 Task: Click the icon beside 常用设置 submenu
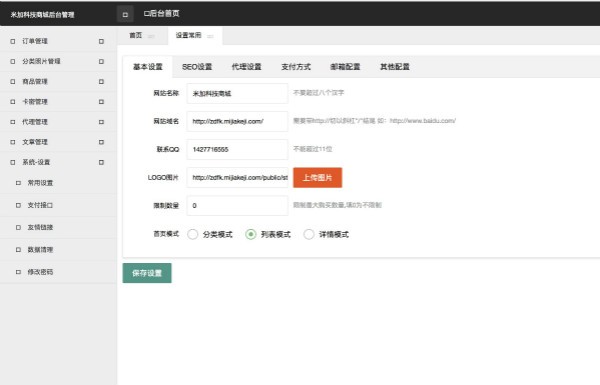click(18, 183)
